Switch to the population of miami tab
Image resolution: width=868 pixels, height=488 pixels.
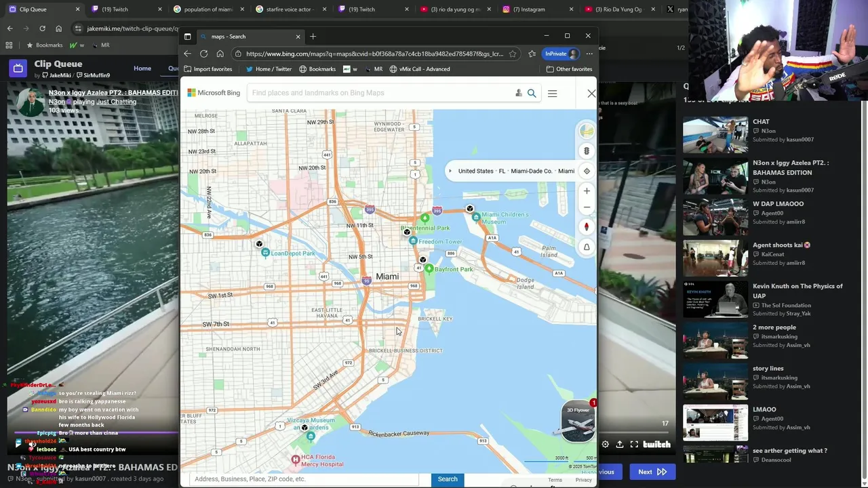(x=208, y=9)
